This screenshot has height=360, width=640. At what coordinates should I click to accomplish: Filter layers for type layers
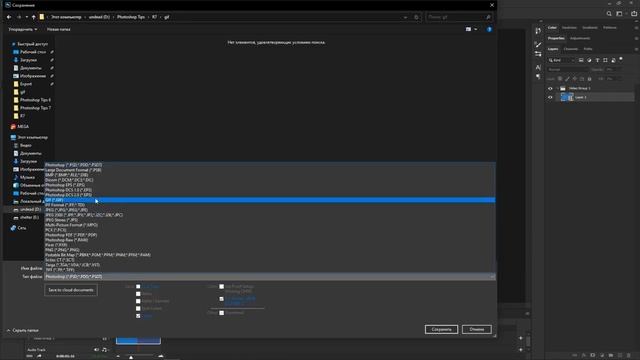click(x=598, y=60)
